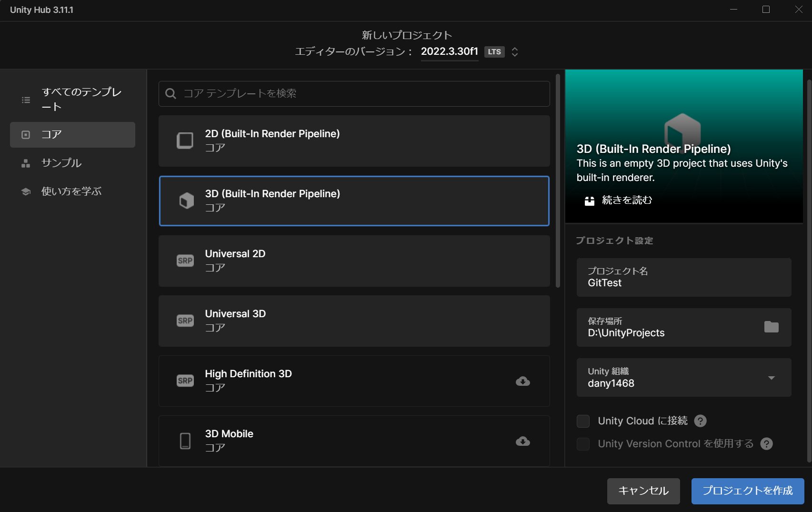Edit the 保存場所 path D:\UnityProjects
The width and height of the screenshot is (812, 512).
pyautogui.click(x=684, y=327)
